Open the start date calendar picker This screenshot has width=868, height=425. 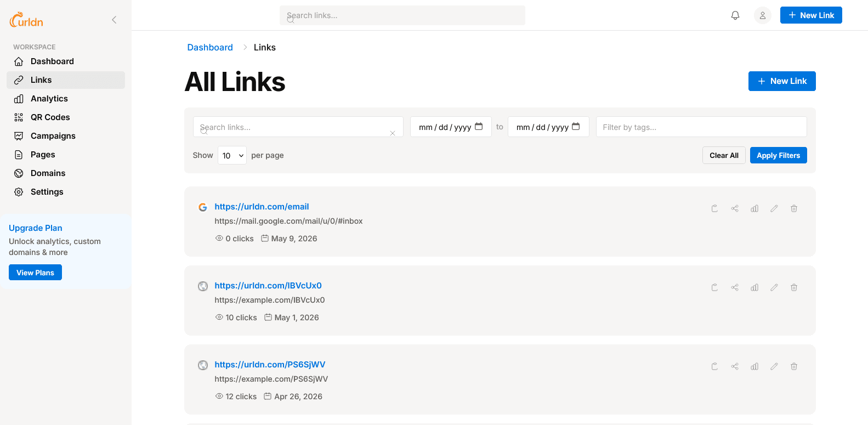[479, 127]
